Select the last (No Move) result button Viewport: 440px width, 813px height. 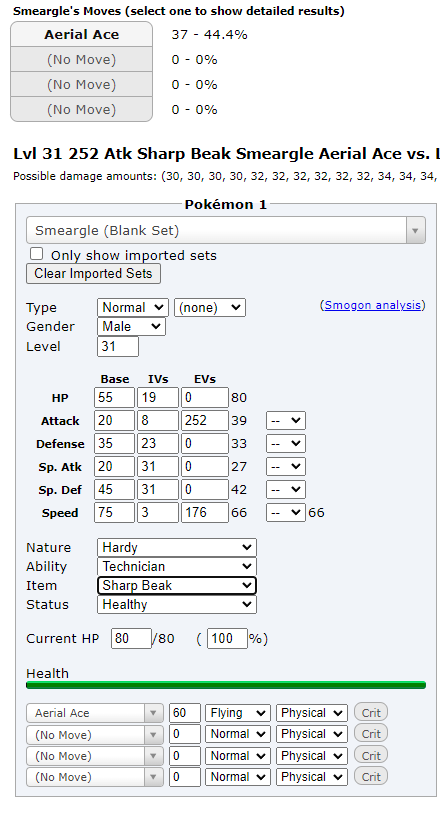(x=81, y=109)
